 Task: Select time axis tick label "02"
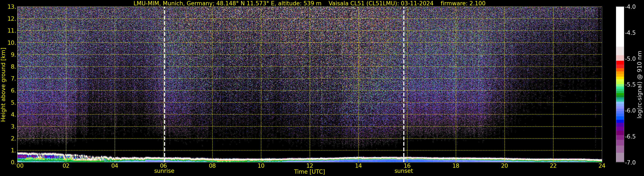coord(66,166)
